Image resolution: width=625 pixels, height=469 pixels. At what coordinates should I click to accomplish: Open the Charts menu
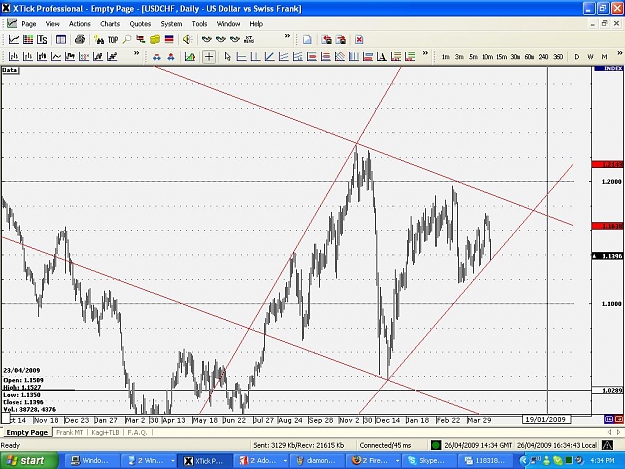110,24
